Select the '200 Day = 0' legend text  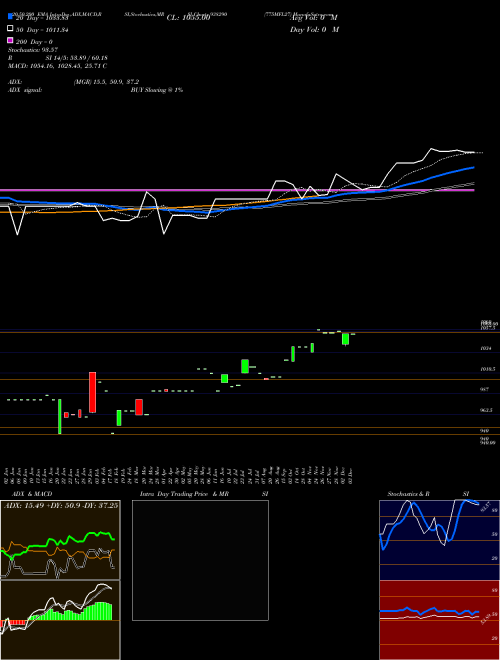pyautogui.click(x=34, y=42)
